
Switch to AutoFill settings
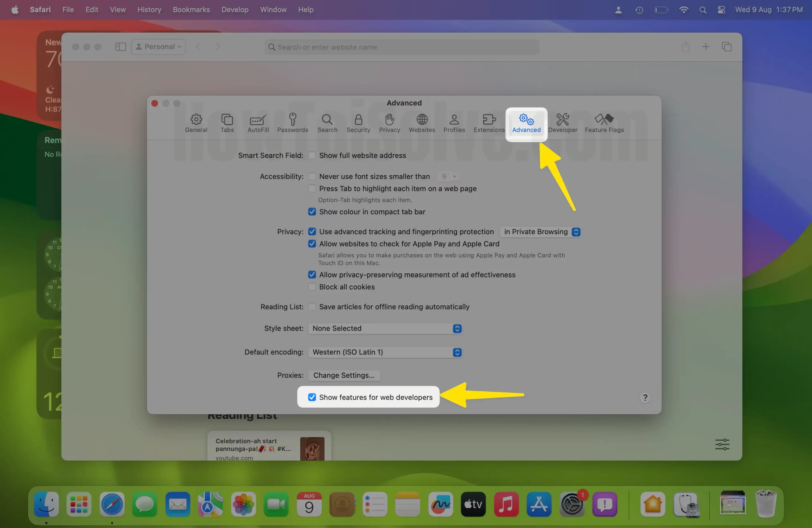pyautogui.click(x=258, y=123)
